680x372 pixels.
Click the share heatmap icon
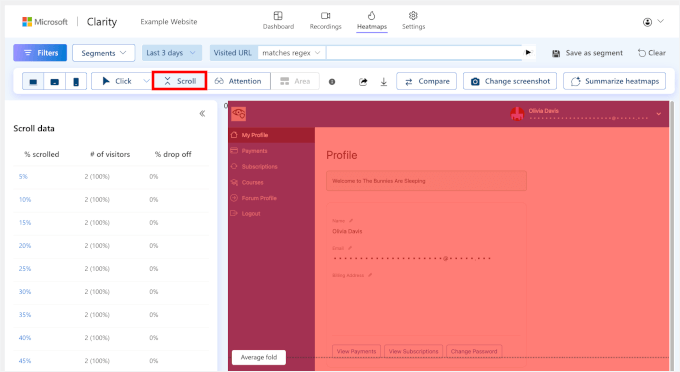[x=363, y=82]
